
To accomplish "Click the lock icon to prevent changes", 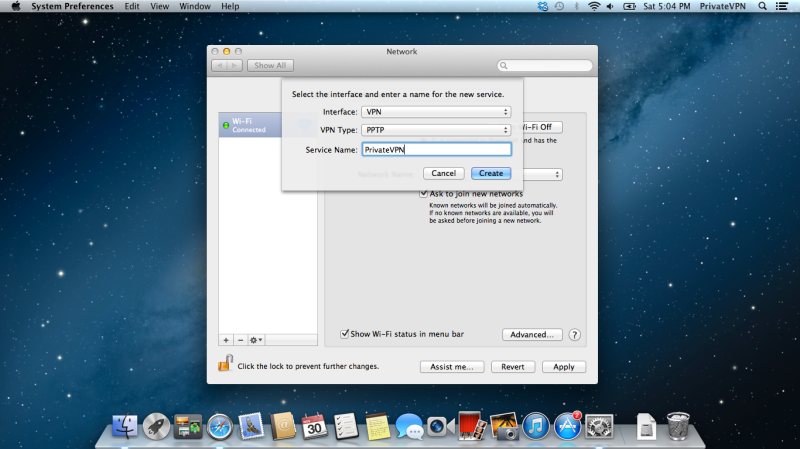I will point(226,365).
